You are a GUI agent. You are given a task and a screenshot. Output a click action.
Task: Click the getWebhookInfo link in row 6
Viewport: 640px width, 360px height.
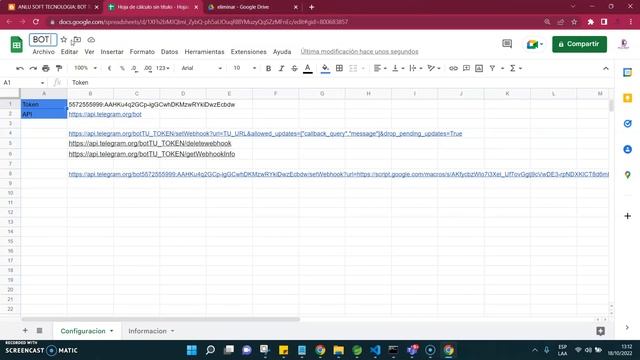[x=152, y=154]
